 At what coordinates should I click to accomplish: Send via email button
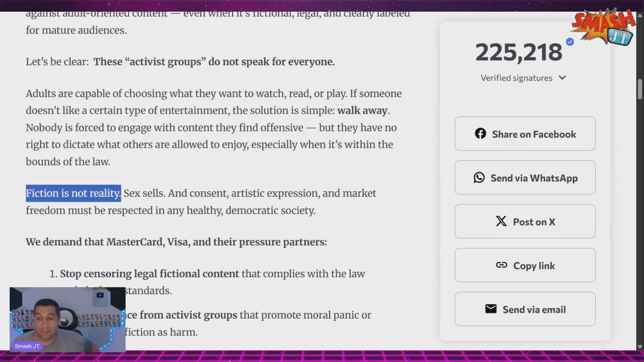coord(525,309)
